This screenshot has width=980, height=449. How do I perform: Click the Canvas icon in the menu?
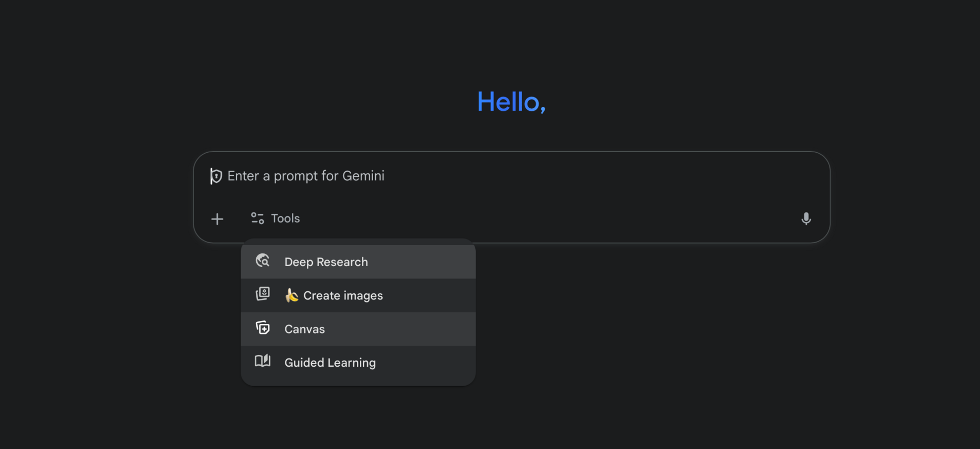(x=263, y=327)
